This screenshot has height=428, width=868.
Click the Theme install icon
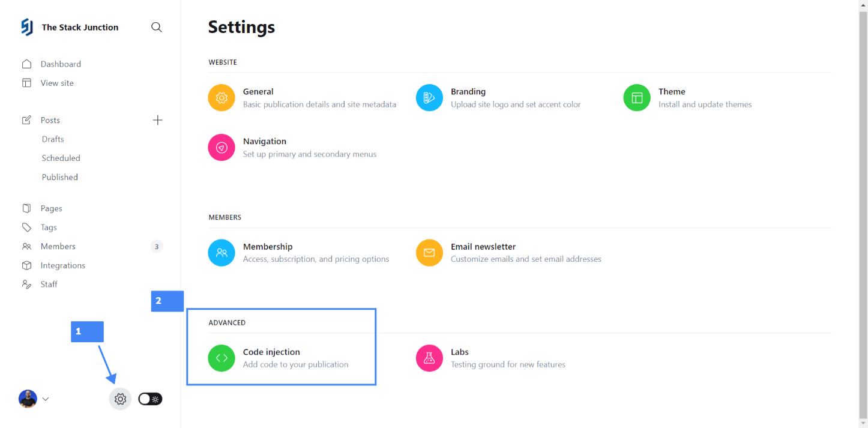637,97
